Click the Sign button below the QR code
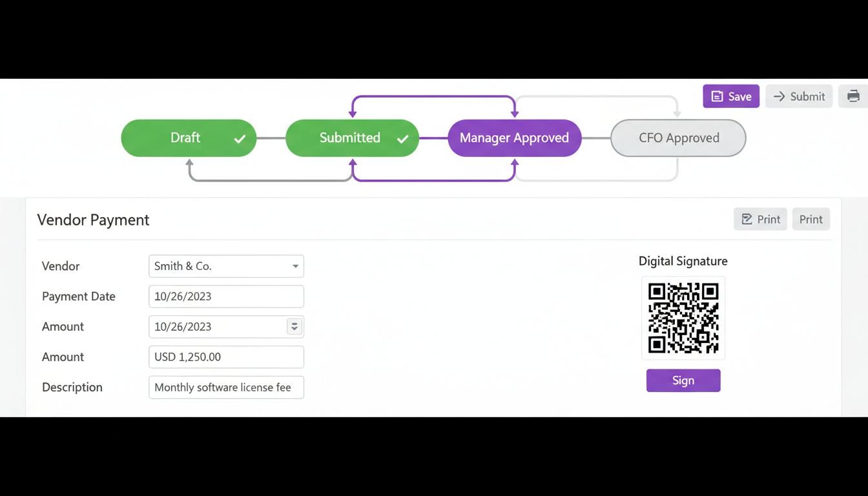The width and height of the screenshot is (868, 496). pos(683,380)
